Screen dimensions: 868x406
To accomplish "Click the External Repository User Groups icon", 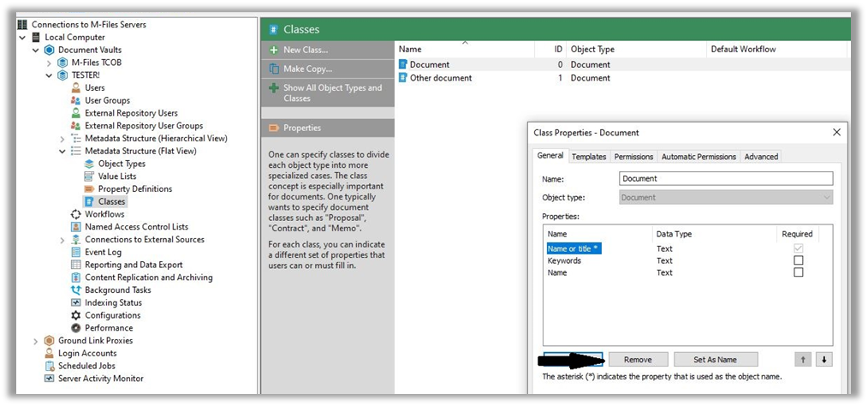I will point(76,126).
